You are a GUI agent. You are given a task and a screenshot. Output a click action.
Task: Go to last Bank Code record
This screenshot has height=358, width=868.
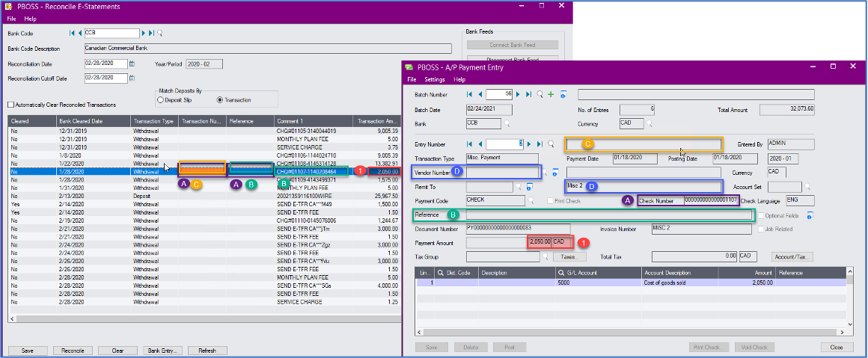click(152, 33)
